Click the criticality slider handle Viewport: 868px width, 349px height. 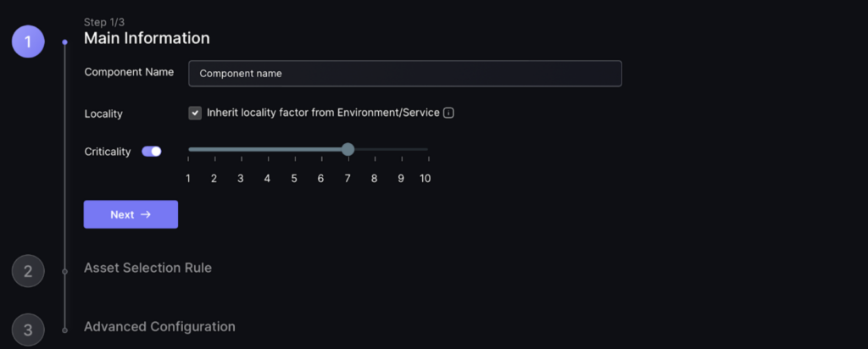(348, 149)
